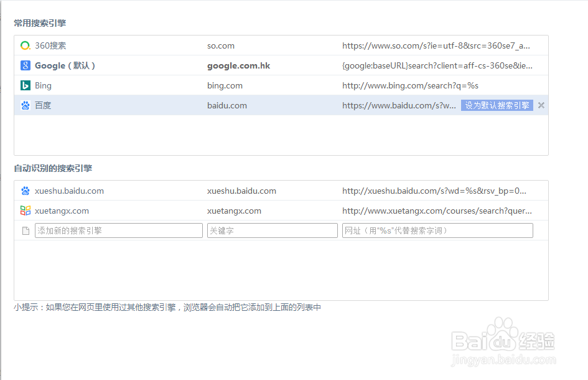Select the xuetangx.com engine name
This screenshot has height=380, width=588.
tap(62, 211)
